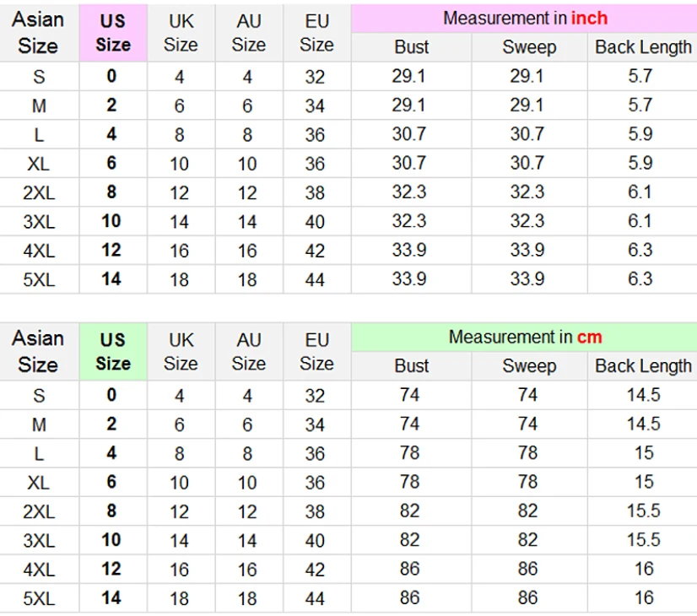Viewport: 697px width, 616px height.
Task: Click EU Size header in bottom table
Action: pyautogui.click(x=316, y=352)
